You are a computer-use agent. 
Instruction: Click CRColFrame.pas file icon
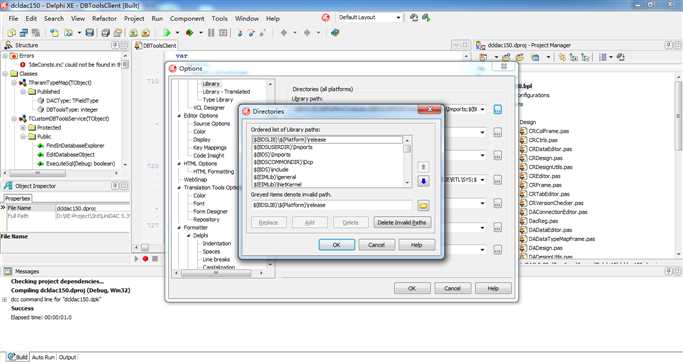pos(523,131)
